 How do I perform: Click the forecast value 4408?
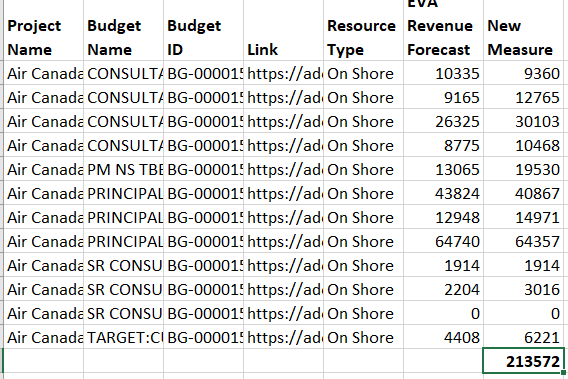(x=444, y=337)
